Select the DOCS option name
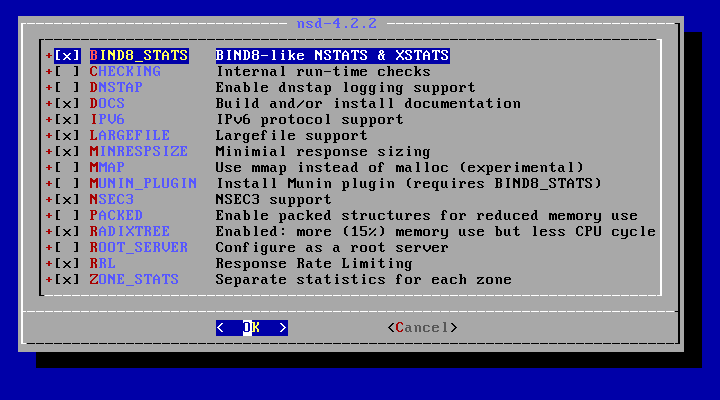The width and height of the screenshot is (720, 400). point(107,103)
